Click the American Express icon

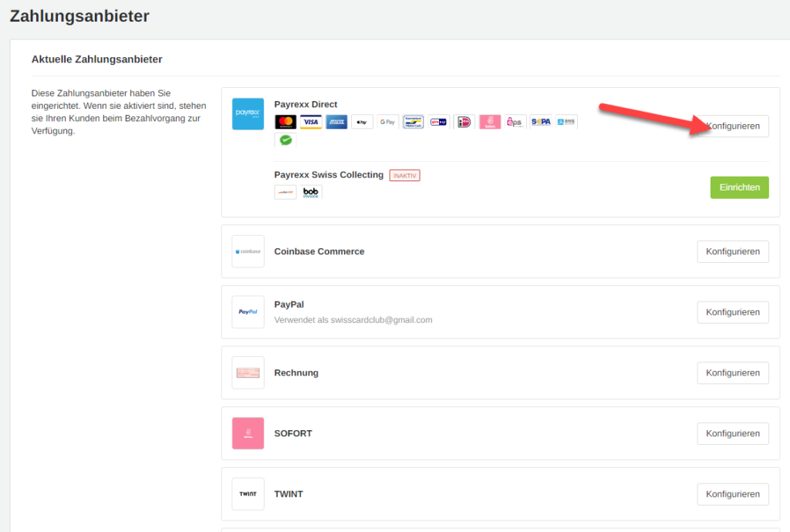click(x=336, y=122)
